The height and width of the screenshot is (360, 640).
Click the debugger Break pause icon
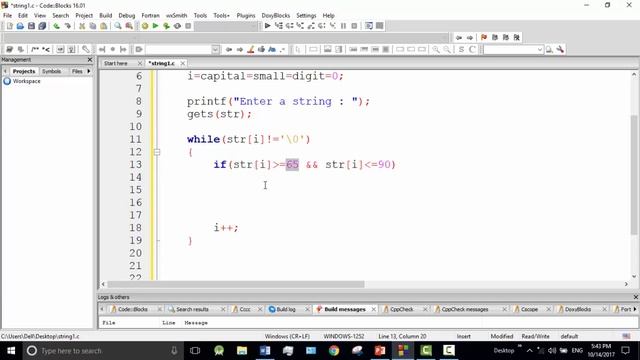click(343, 26)
